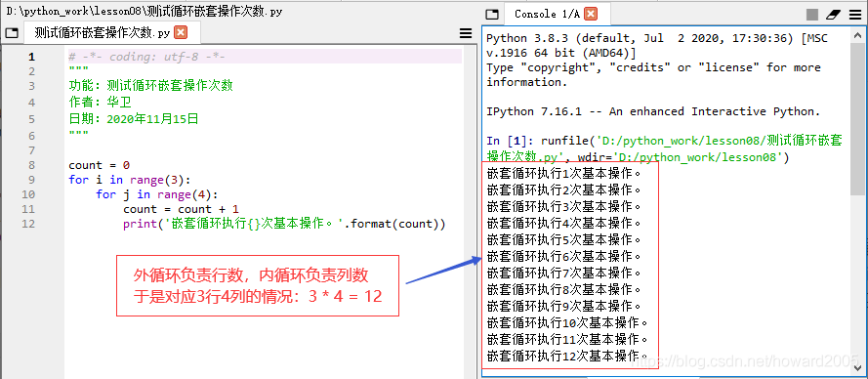Image resolution: width=868 pixels, height=379 pixels.
Task: Click the gray stop kernel square
Action: 812,15
